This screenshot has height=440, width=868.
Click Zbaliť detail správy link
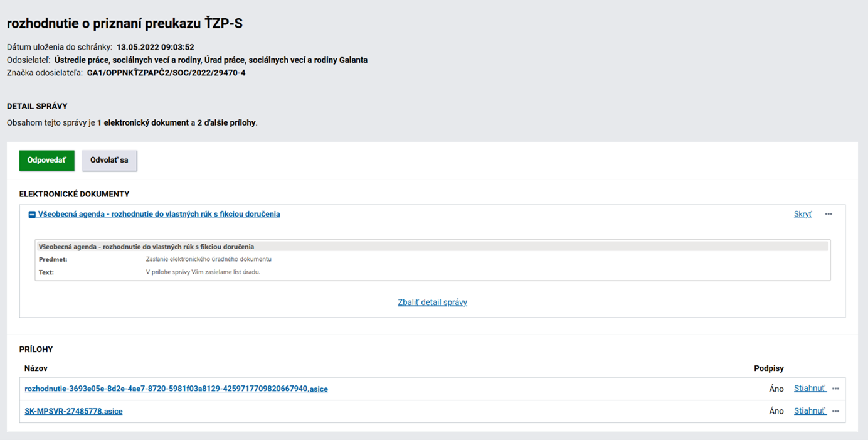pos(432,303)
